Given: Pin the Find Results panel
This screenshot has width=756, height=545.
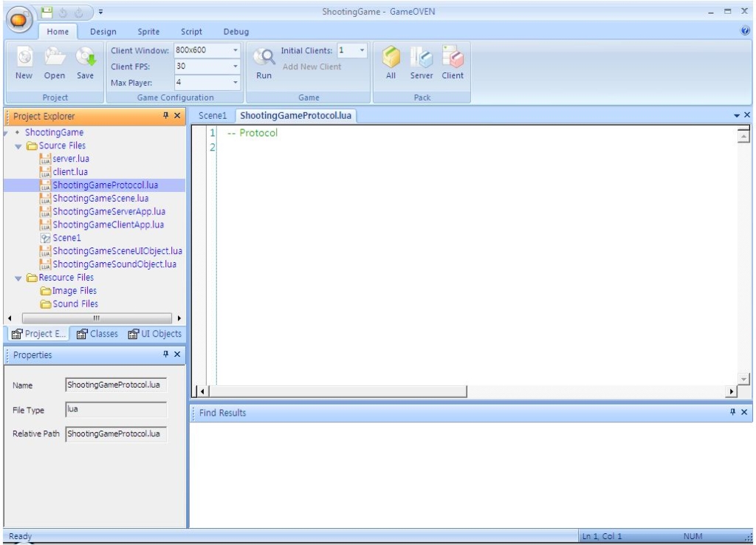Looking at the screenshot, I should click(x=732, y=412).
